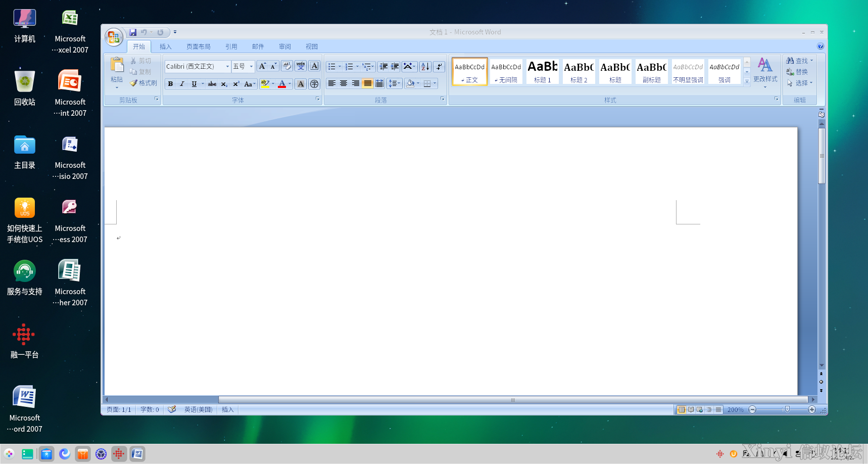The width and height of the screenshot is (868, 464).
Task: Click the vertical scrollbar thumb
Action: pos(822,156)
